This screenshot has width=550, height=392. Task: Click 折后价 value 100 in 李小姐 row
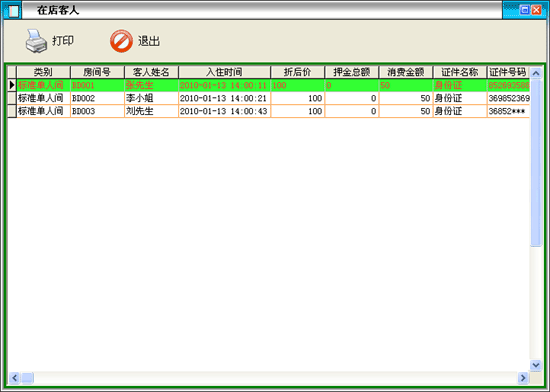click(x=298, y=98)
